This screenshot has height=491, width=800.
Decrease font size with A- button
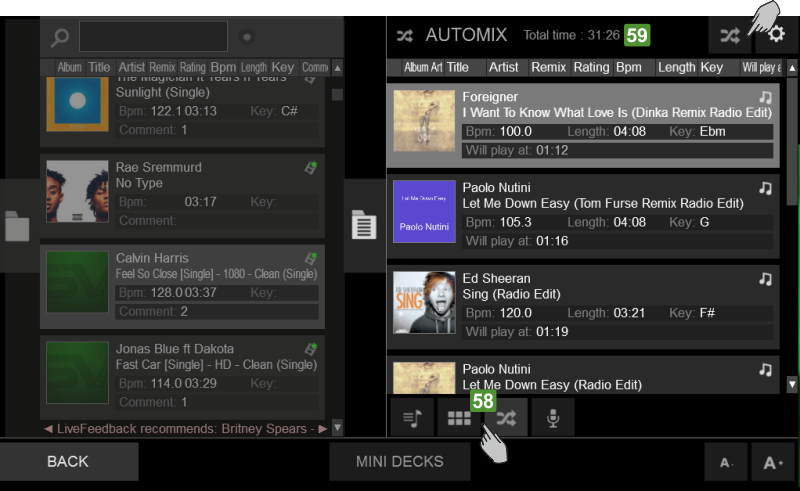(x=726, y=462)
